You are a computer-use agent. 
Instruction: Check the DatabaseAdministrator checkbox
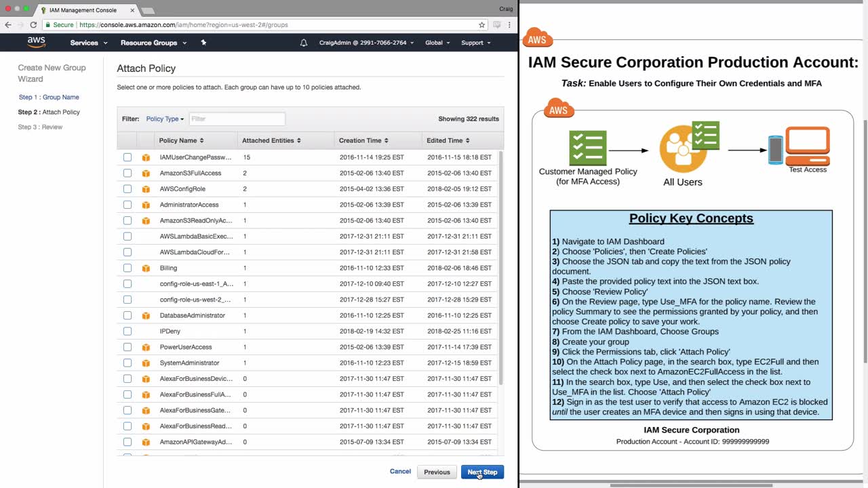coord(127,316)
